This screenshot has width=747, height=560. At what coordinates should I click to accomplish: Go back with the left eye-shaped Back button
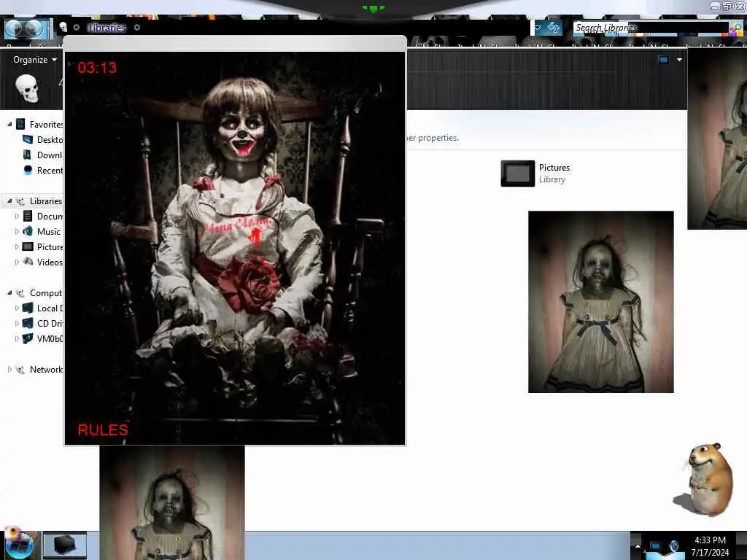click(14, 28)
